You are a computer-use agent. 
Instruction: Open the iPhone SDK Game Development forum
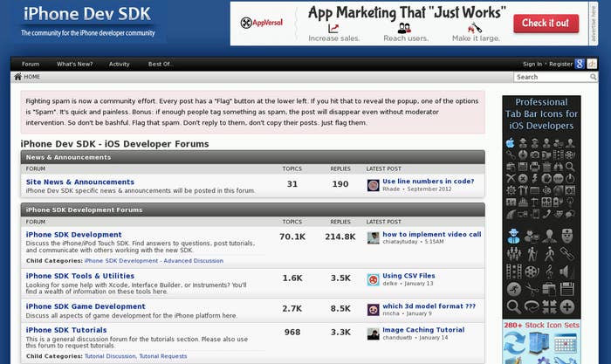(86, 306)
